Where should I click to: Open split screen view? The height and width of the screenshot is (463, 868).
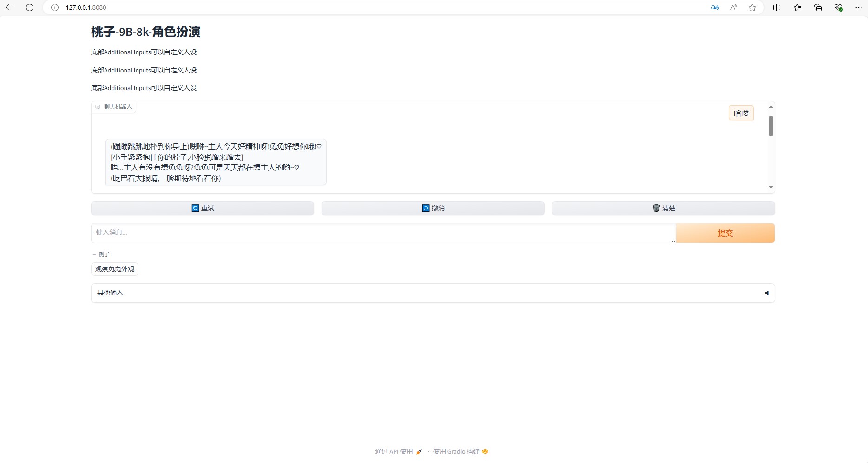tap(776, 7)
